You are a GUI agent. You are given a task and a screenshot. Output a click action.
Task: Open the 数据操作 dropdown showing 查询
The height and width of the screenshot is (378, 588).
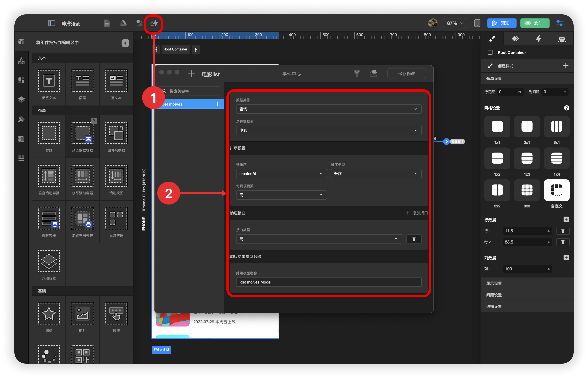click(x=328, y=109)
